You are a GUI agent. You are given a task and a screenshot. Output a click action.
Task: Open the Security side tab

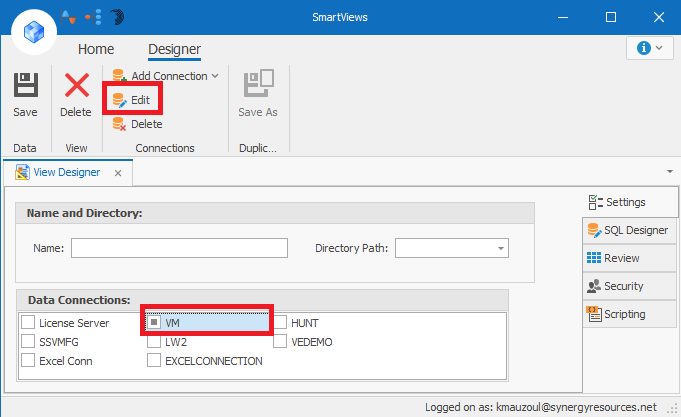629,286
